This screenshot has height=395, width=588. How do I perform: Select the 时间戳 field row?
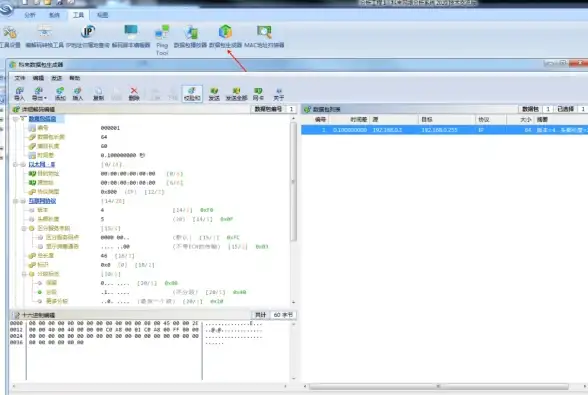pos(46,155)
